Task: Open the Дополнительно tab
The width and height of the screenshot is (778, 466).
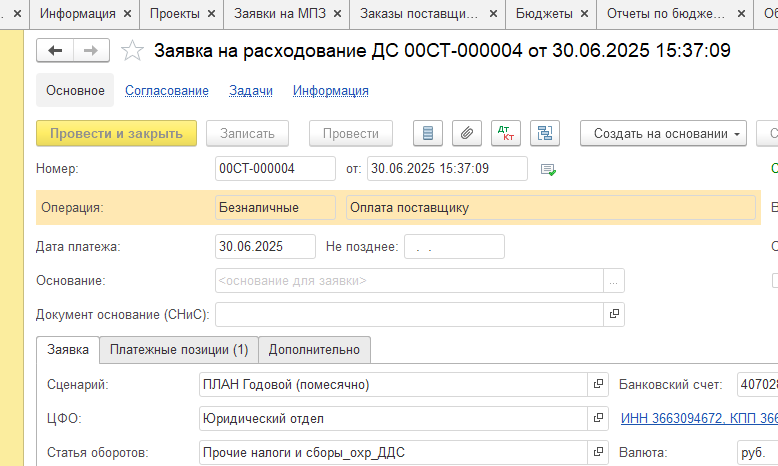Action: (314, 349)
